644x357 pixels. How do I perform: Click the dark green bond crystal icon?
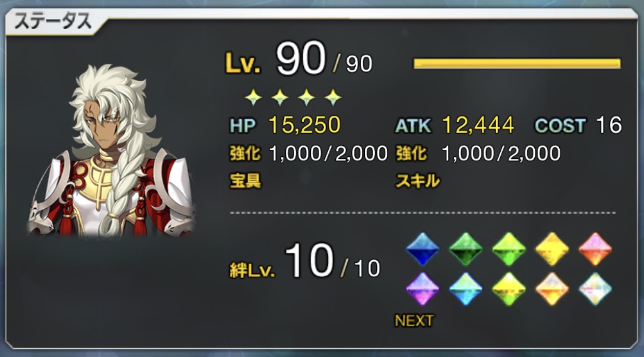466,249
